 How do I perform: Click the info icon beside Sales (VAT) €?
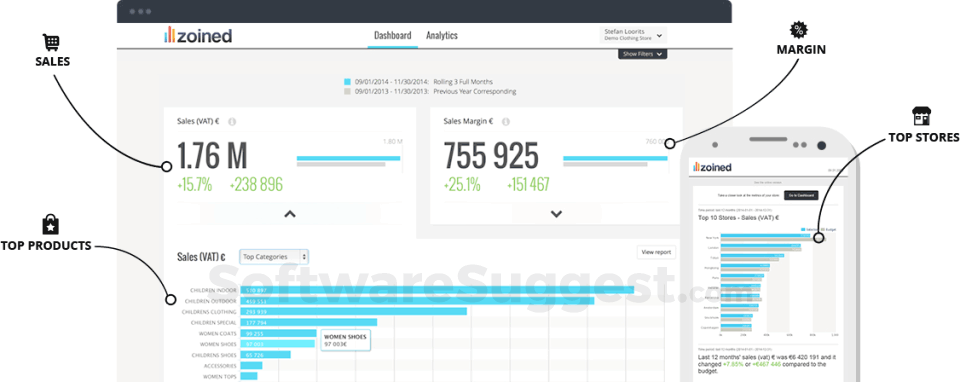point(233,121)
